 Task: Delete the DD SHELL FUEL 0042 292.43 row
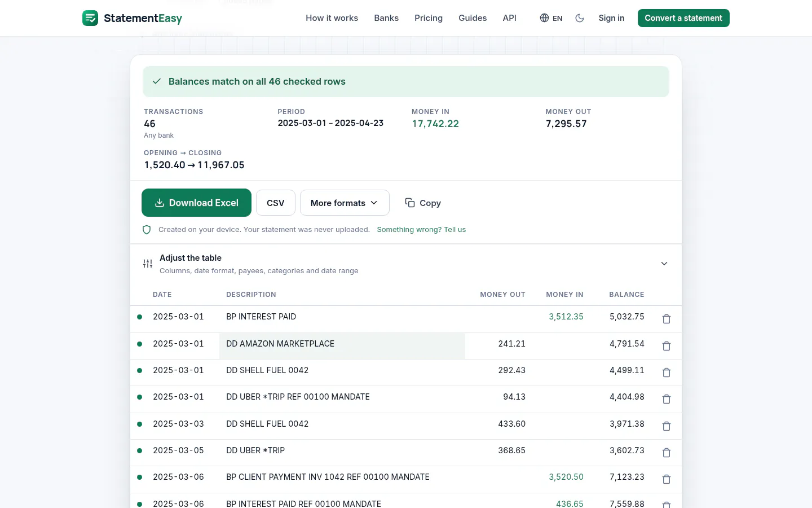pos(667,373)
